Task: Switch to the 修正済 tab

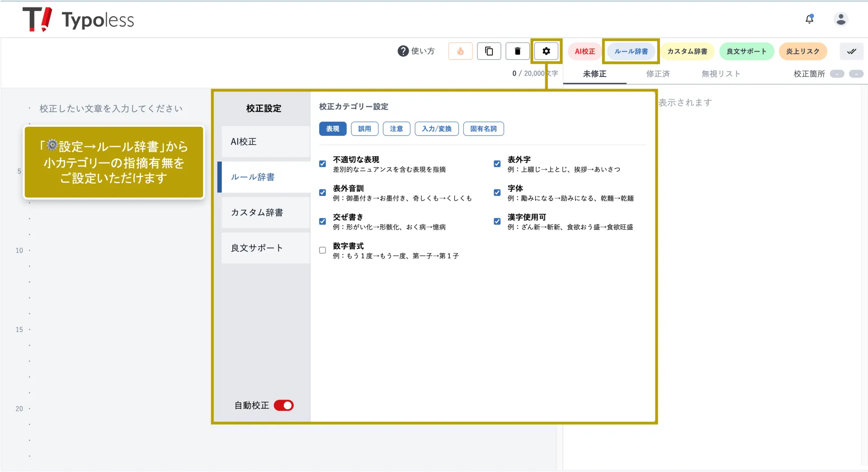Action: (x=658, y=74)
